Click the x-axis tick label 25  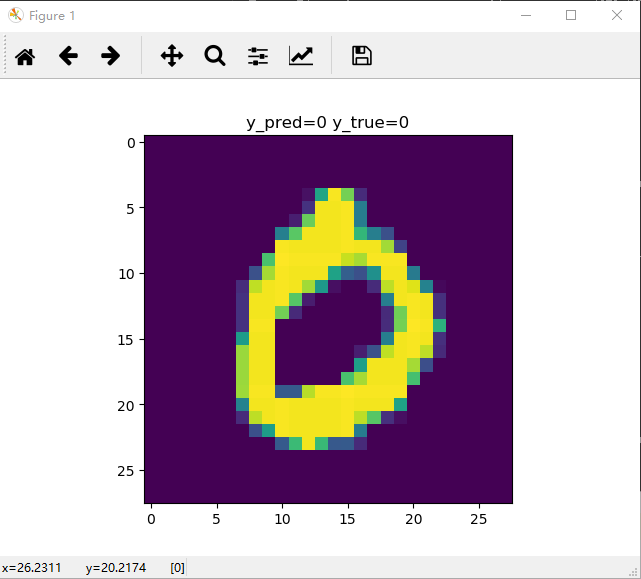click(x=479, y=520)
